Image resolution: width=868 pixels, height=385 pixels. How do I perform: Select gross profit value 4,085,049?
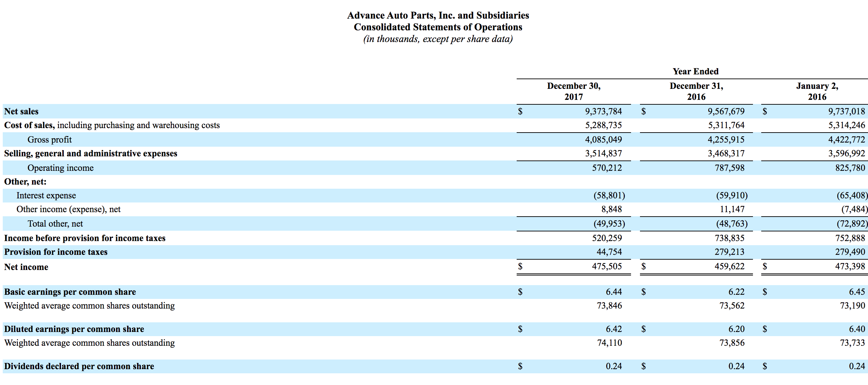(x=603, y=140)
